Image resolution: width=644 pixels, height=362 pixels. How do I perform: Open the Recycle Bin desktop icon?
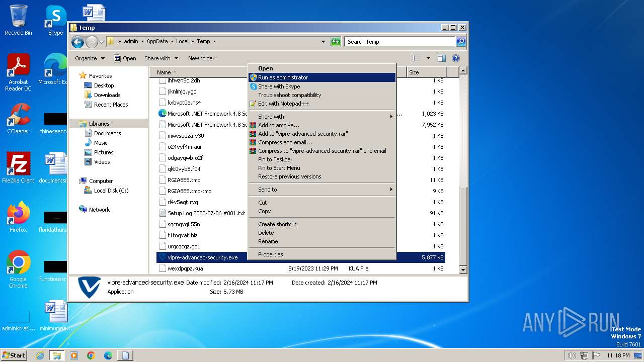18,20
